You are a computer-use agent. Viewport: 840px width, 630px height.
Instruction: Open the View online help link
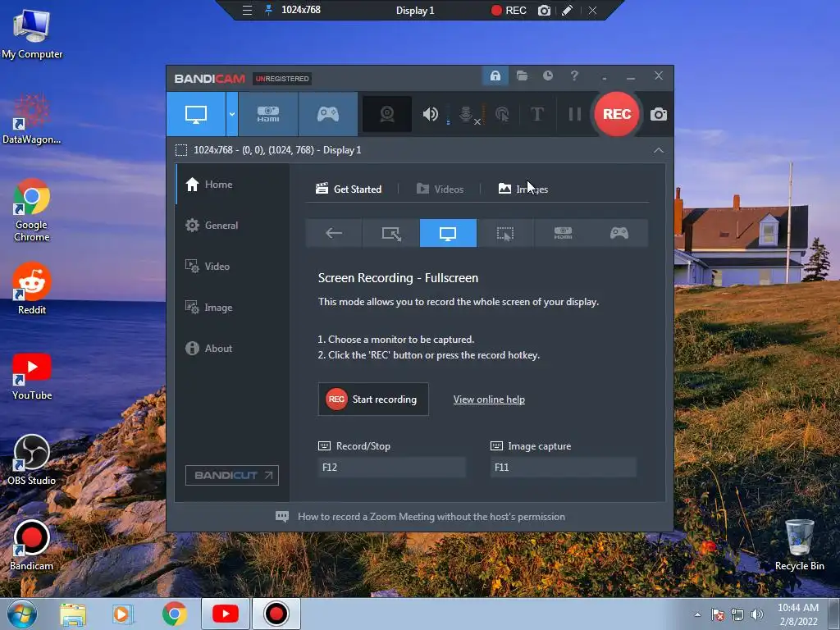pyautogui.click(x=489, y=399)
